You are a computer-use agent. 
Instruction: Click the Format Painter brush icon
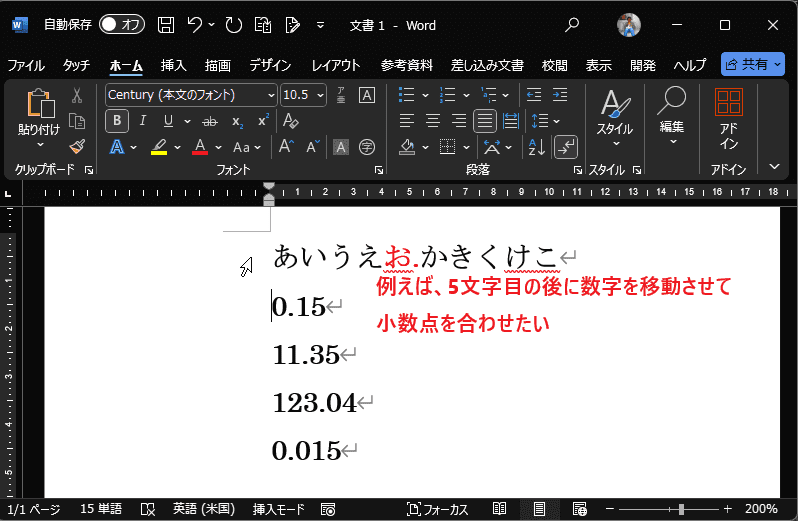coord(77,146)
